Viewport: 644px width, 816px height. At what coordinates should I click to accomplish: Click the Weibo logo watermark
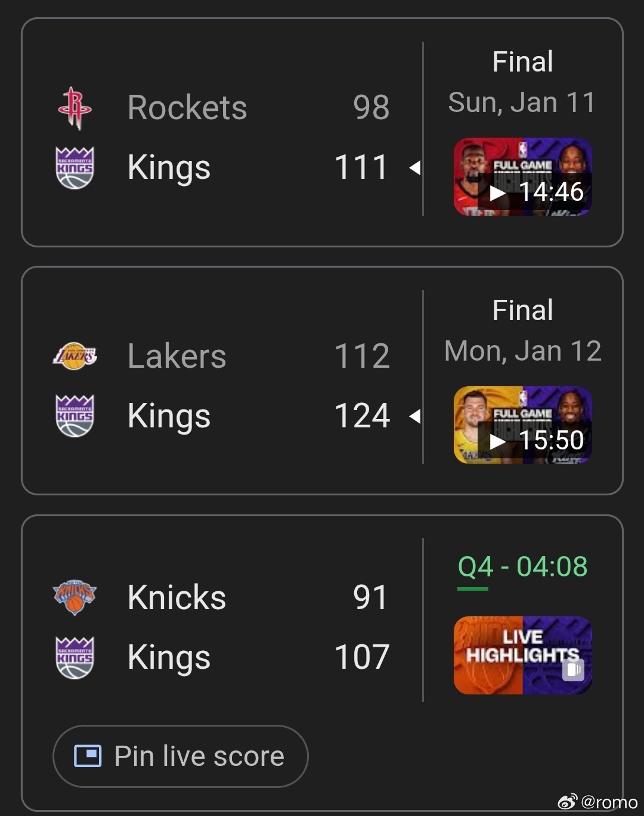567,802
